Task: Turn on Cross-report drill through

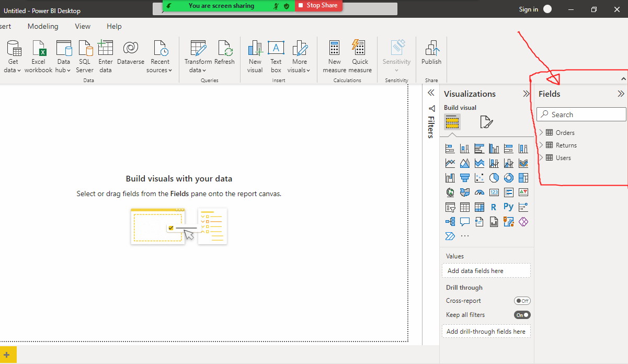Action: point(522,301)
